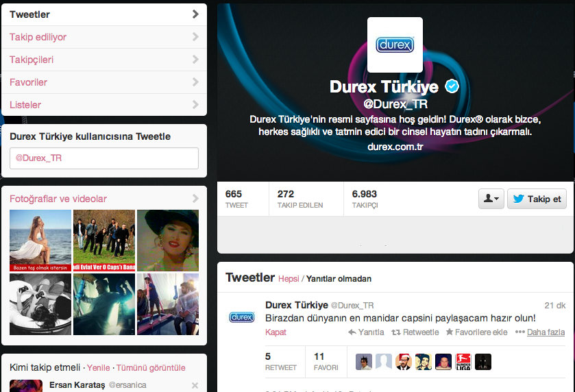Open the Favoriler section
This screenshot has height=392, width=575.
(x=104, y=82)
